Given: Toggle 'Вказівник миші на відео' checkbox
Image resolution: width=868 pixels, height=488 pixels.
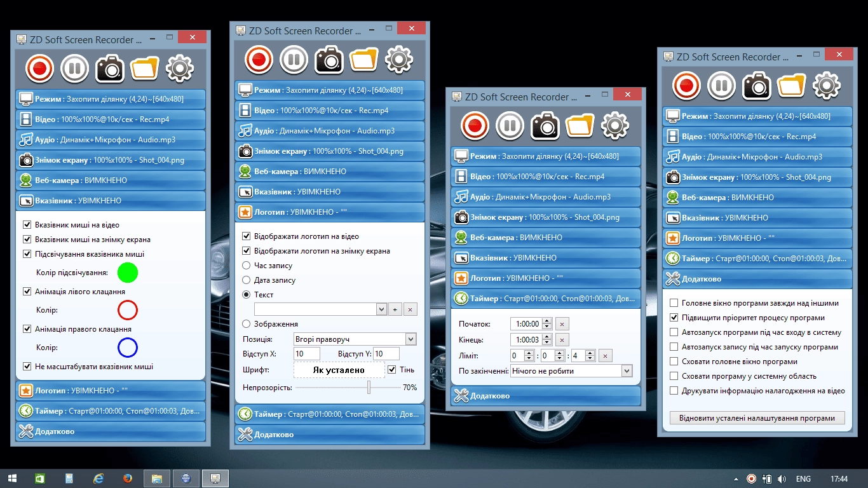Looking at the screenshot, I should [27, 225].
